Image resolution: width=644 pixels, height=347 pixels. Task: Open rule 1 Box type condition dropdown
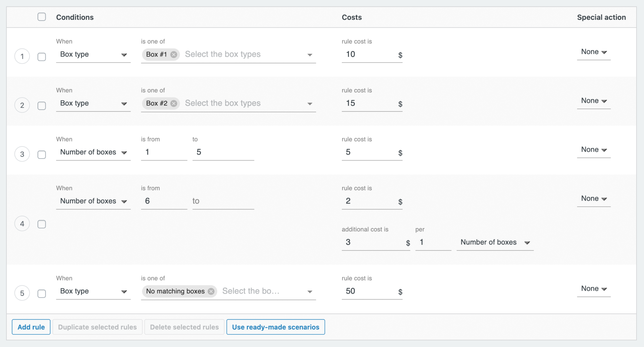coord(93,54)
